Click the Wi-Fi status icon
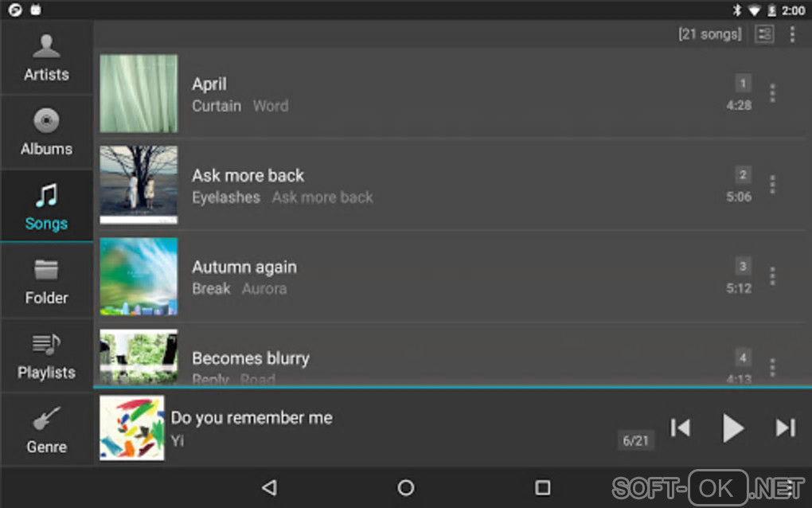This screenshot has height=508, width=812. click(x=755, y=10)
